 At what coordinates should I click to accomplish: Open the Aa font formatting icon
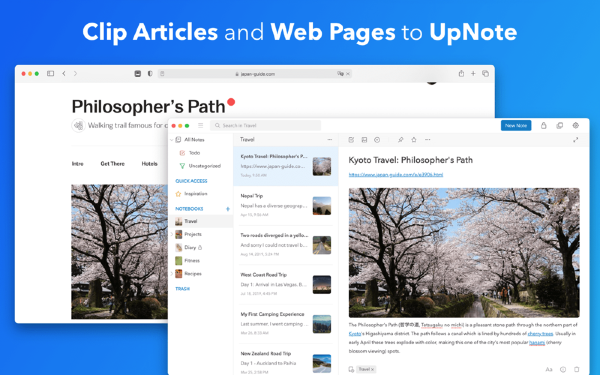click(x=549, y=370)
